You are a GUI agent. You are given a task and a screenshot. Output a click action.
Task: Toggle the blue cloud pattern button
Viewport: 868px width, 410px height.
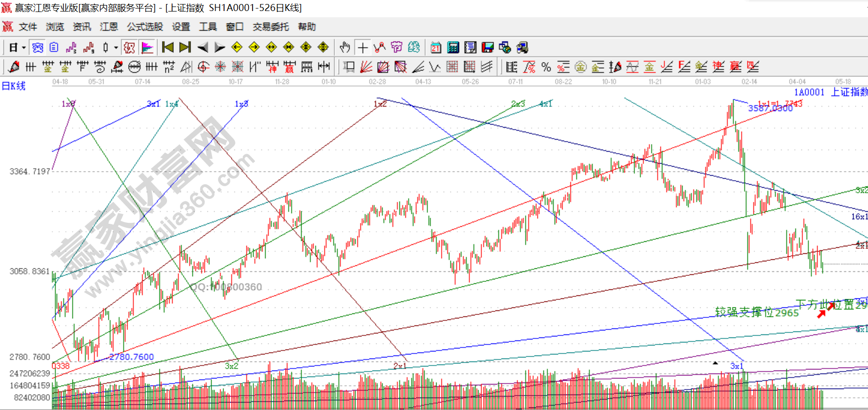(37, 48)
